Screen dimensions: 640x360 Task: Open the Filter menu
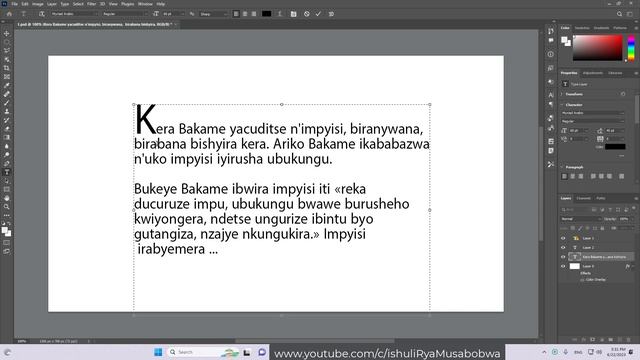pyautogui.click(x=91, y=4)
